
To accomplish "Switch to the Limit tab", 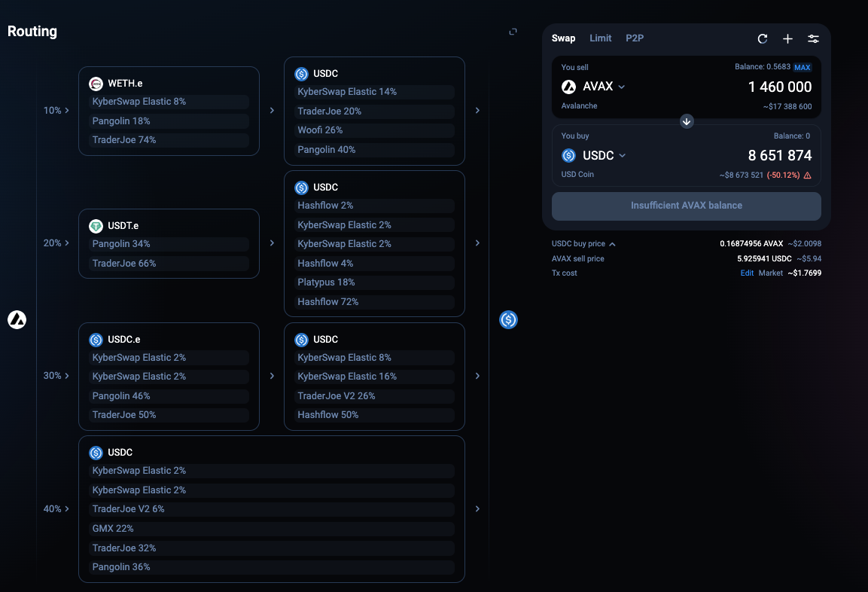I will click(x=600, y=38).
